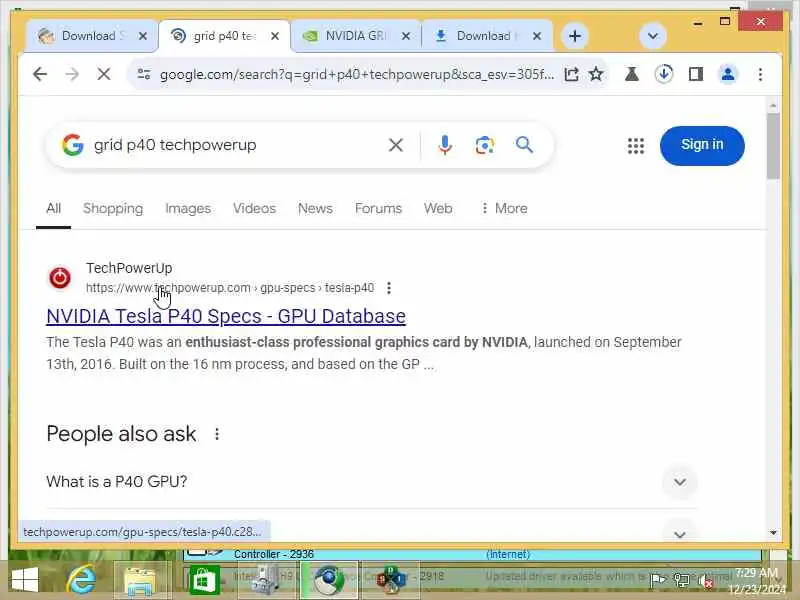Close the grid p40 tab
Image resolution: width=800 pixels, height=600 pixels.
coord(274,36)
